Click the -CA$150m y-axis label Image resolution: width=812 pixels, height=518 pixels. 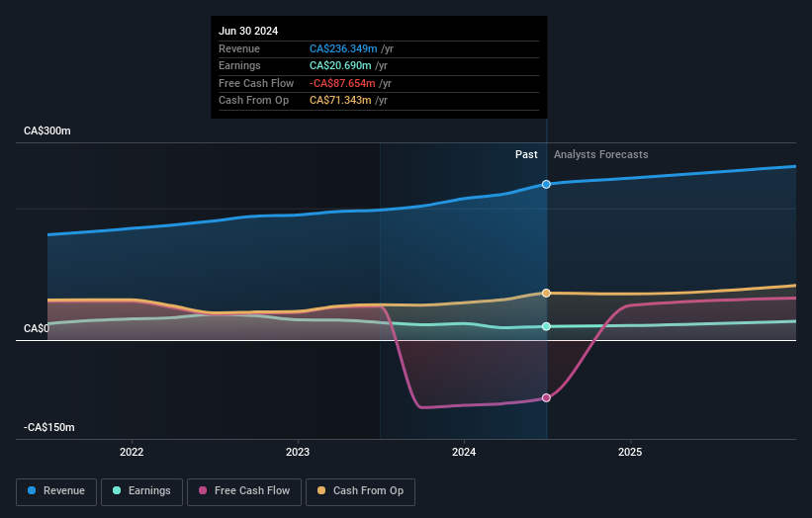[49, 427]
